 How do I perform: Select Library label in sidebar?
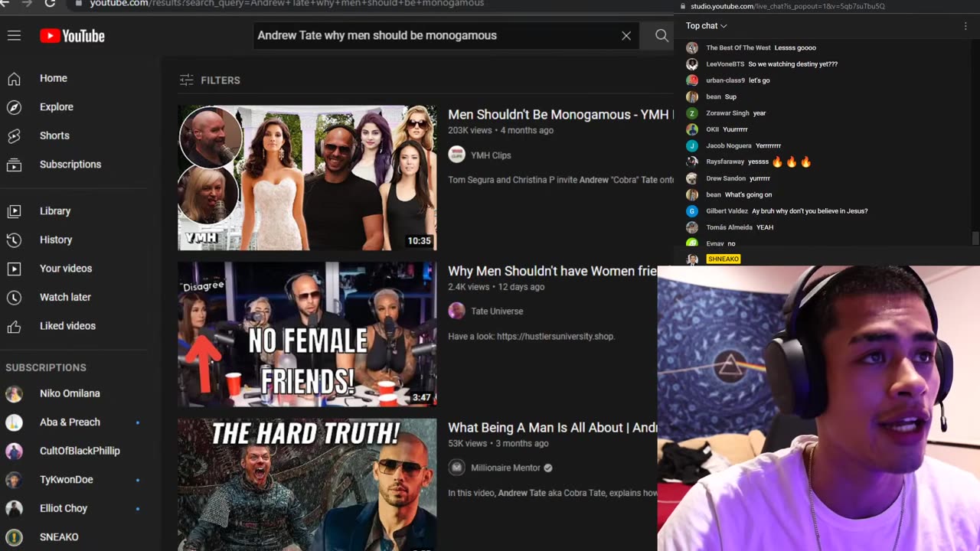tap(55, 211)
